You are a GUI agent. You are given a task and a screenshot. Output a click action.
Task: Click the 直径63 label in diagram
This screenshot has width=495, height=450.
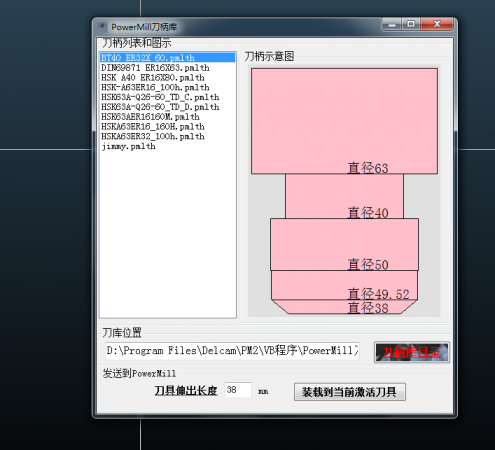(x=368, y=168)
